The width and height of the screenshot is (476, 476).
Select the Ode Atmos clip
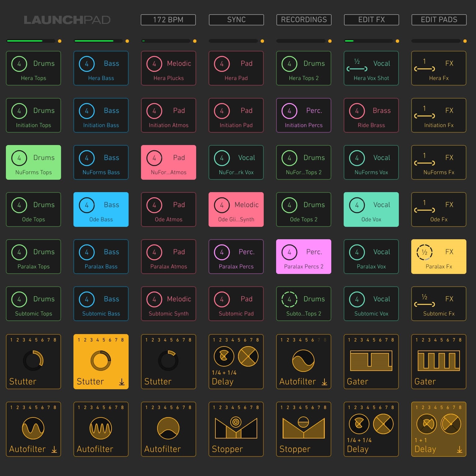(169, 209)
